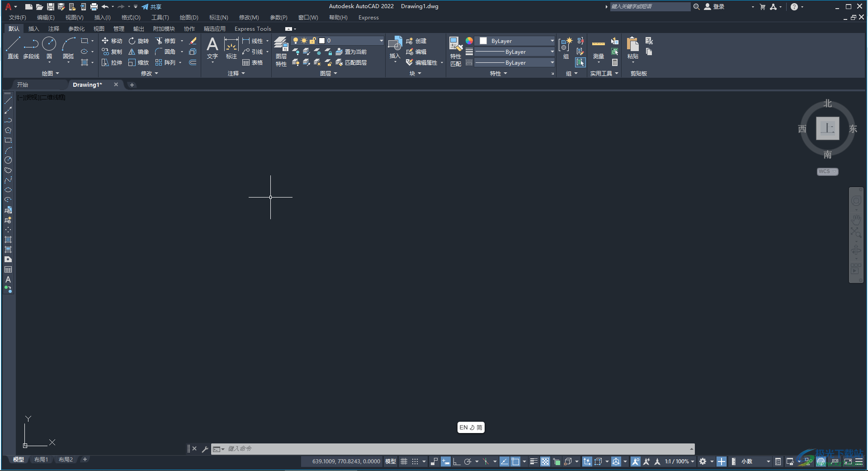
Task: Click the command line input field
Action: coord(457,448)
